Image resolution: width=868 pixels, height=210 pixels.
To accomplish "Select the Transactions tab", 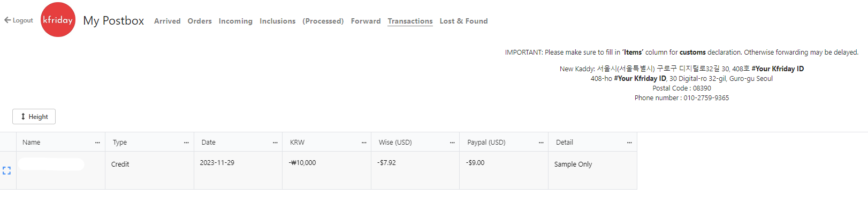I will [x=410, y=21].
